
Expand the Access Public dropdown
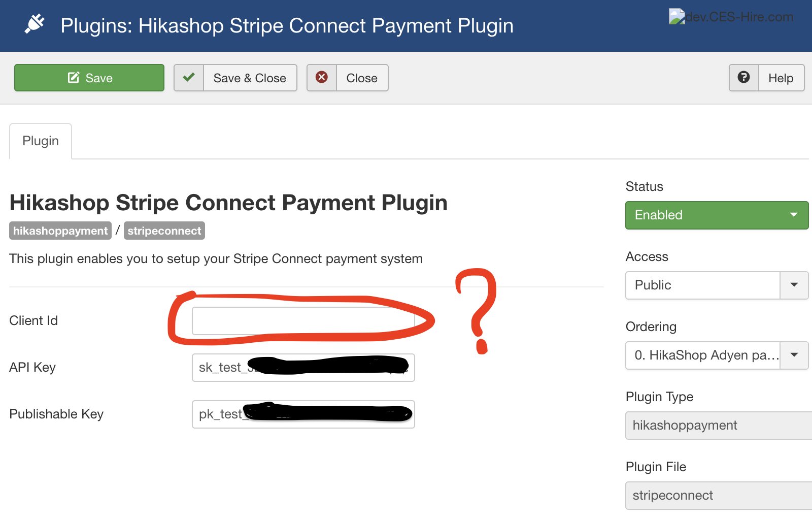point(716,285)
